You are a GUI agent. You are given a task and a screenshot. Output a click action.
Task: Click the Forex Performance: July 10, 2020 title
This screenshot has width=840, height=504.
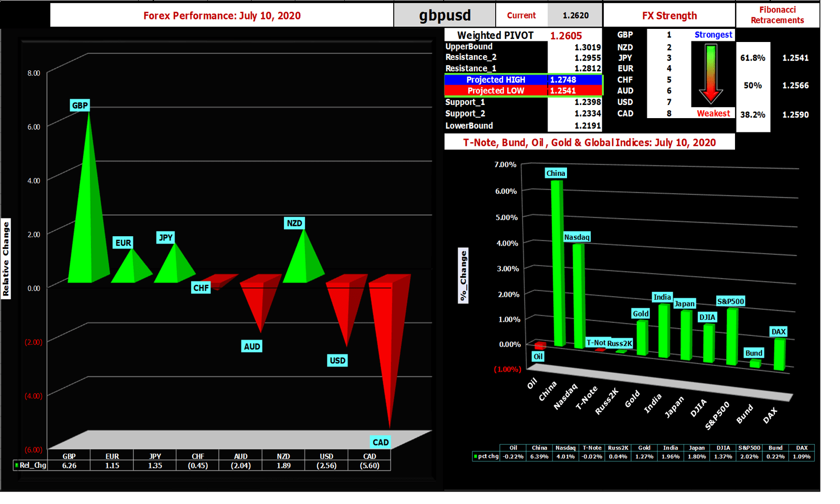pos(222,15)
